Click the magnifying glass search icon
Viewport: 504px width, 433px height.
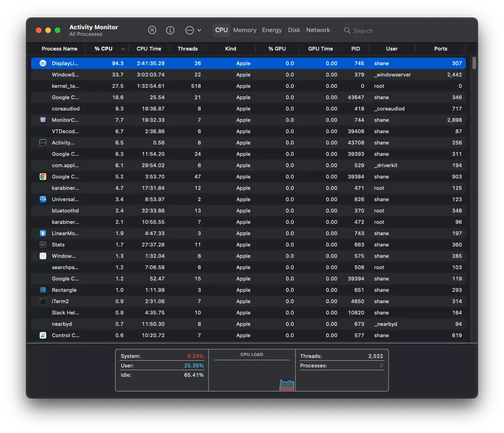[347, 31]
